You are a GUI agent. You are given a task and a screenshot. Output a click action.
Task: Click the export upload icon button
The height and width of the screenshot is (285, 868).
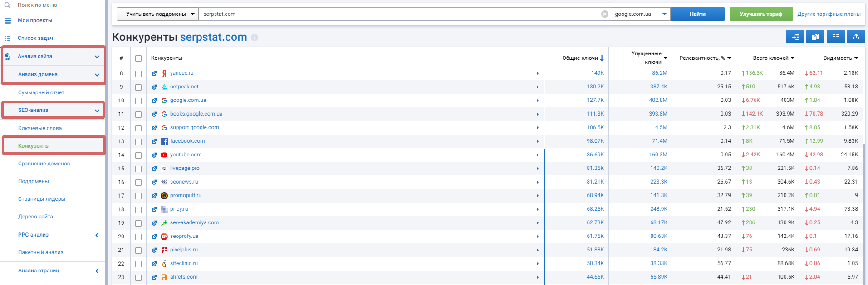tap(856, 37)
